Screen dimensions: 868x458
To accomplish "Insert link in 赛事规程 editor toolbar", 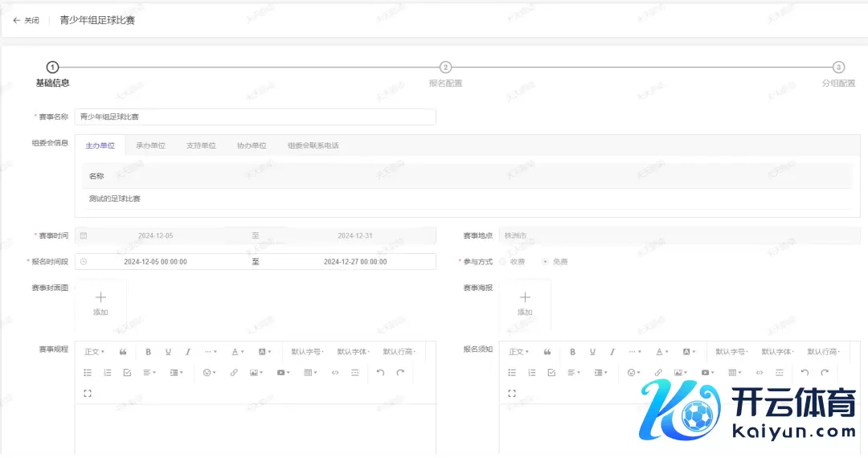I will pyautogui.click(x=234, y=373).
